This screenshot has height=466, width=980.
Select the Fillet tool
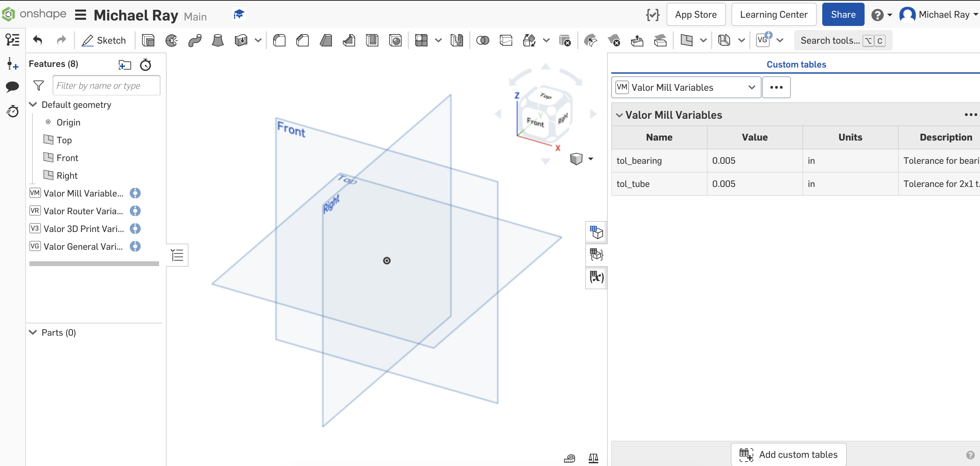279,40
